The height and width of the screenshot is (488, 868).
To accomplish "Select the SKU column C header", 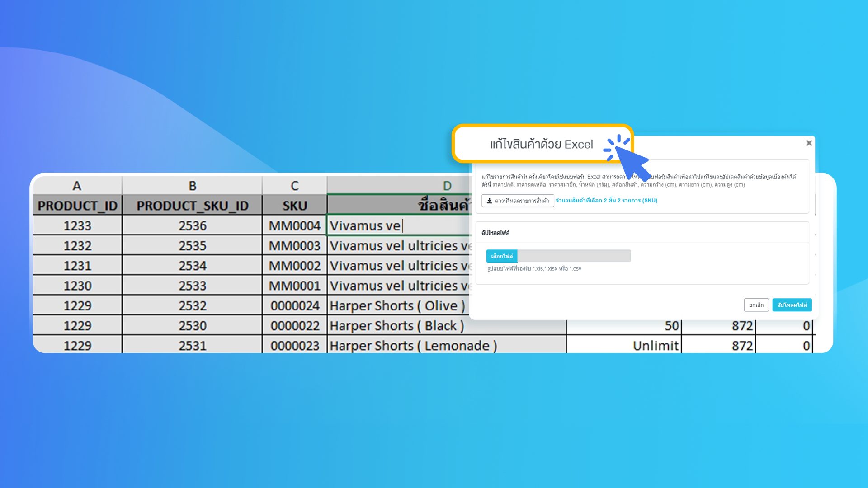I will 294,206.
